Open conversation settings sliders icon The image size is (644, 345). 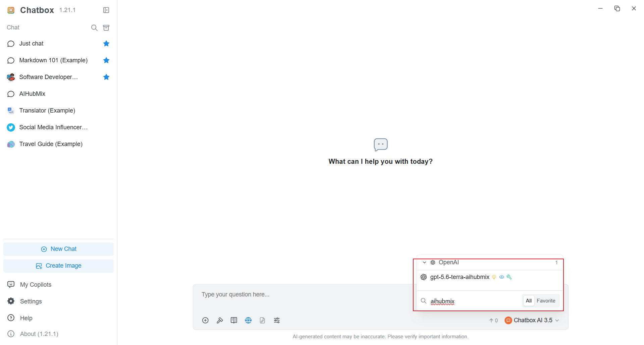click(277, 321)
